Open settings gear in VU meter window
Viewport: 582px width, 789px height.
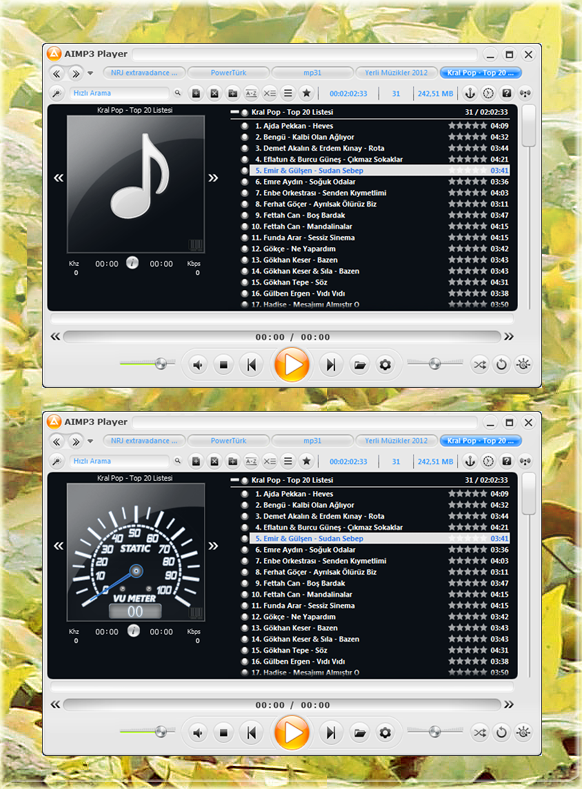[x=385, y=733]
